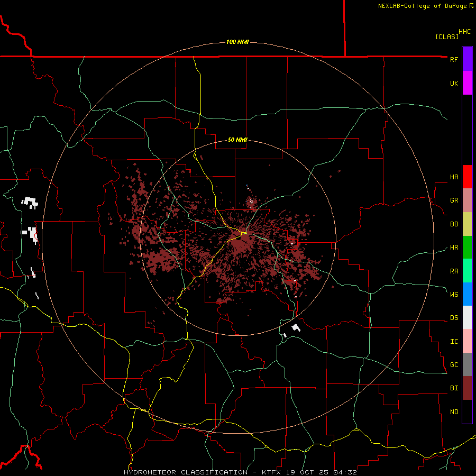
Task: Click the KTFX station identifier
Action: [272, 472]
